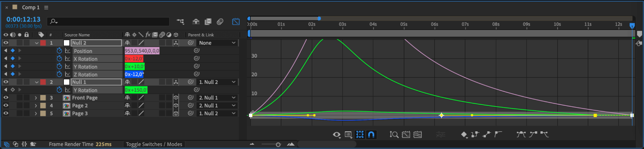Click the Source Name column header
644x149 pixels.
coord(77,35)
